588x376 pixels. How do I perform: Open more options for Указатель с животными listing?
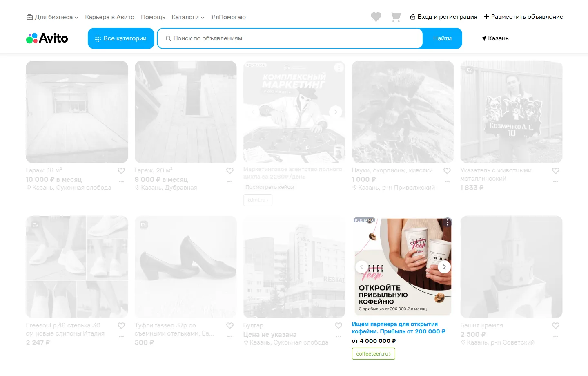coord(556,181)
